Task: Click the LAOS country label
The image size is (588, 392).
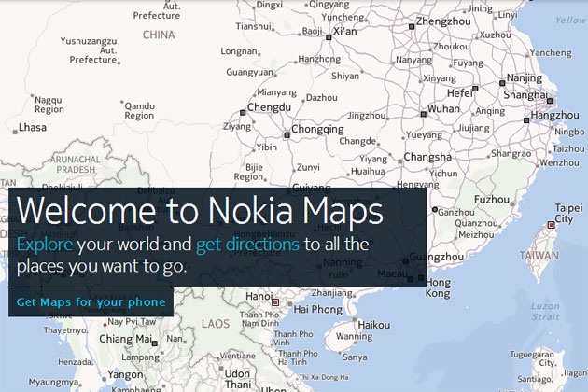Action: pyautogui.click(x=216, y=324)
